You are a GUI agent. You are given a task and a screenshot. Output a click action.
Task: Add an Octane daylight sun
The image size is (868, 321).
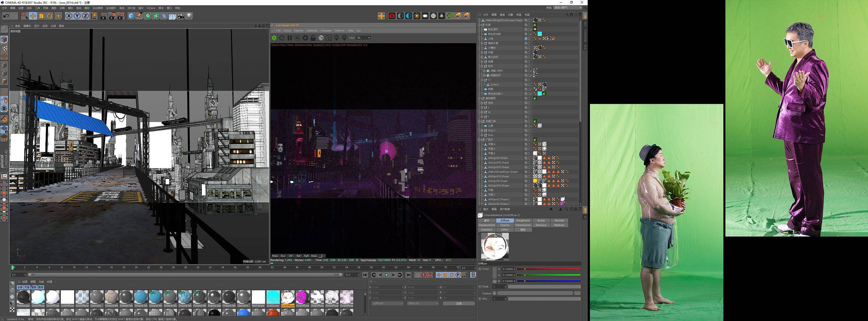(x=417, y=16)
